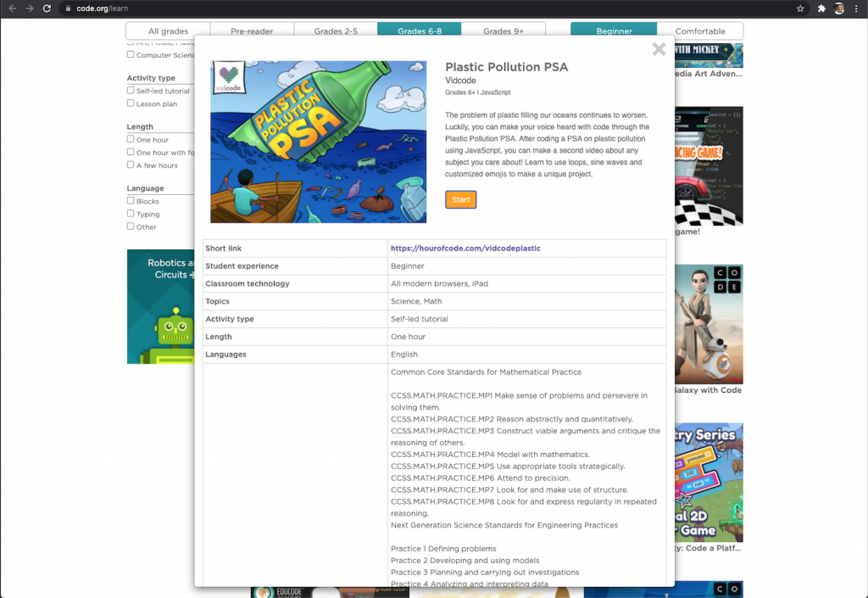Click the Beginner value in the table

408,265
